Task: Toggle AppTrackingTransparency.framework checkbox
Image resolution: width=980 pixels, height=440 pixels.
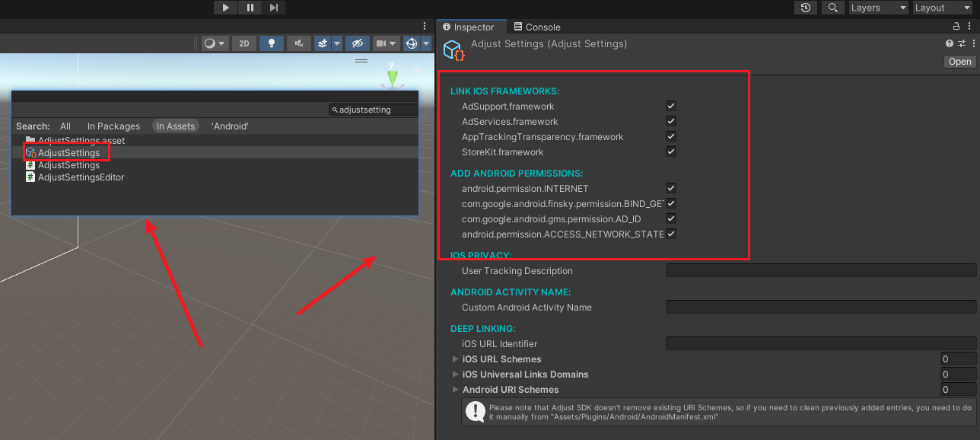Action: pyautogui.click(x=670, y=136)
